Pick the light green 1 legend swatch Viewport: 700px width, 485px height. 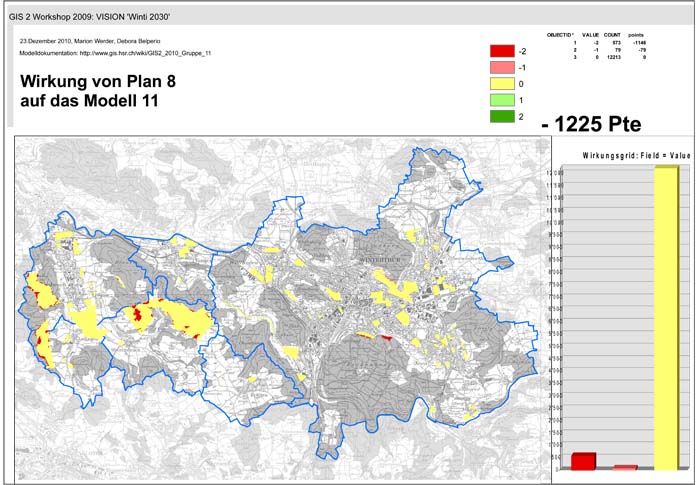(x=502, y=101)
